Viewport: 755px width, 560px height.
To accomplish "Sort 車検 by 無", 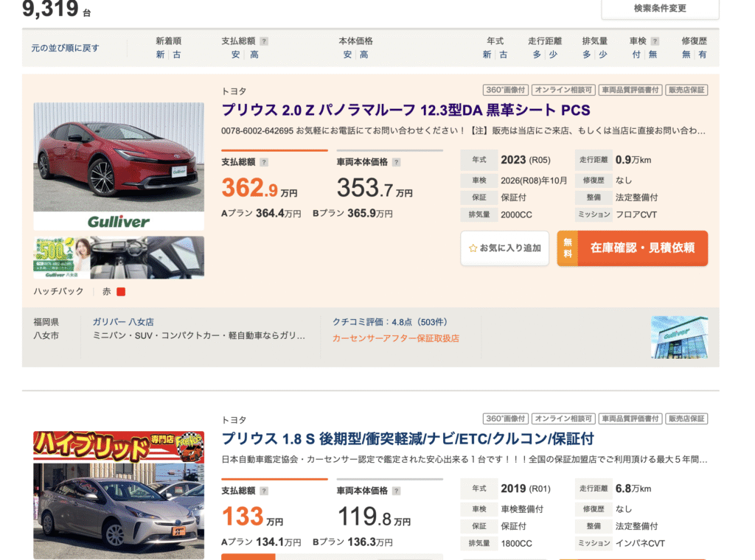I will (x=653, y=55).
